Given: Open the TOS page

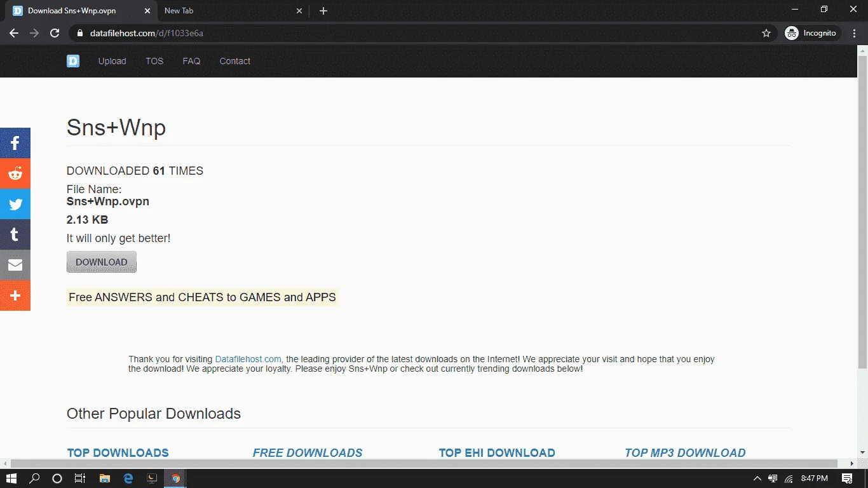Looking at the screenshot, I should click(154, 61).
